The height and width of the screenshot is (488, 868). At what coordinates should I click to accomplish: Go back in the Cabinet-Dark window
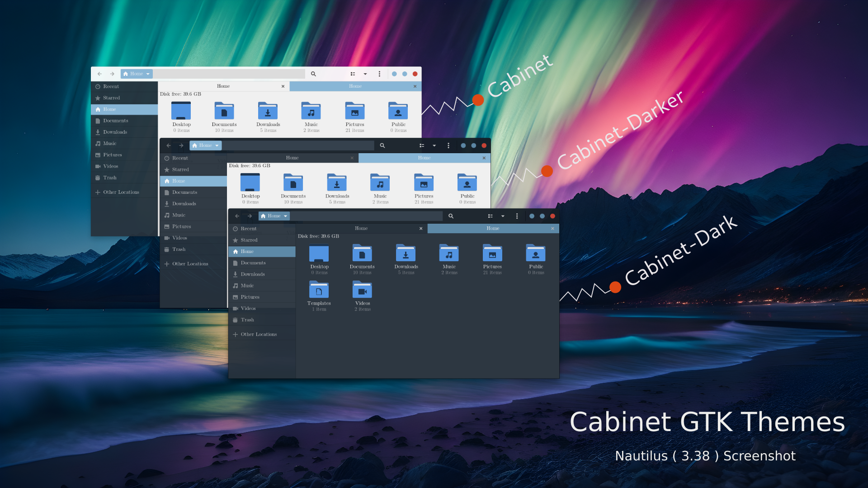(x=237, y=216)
